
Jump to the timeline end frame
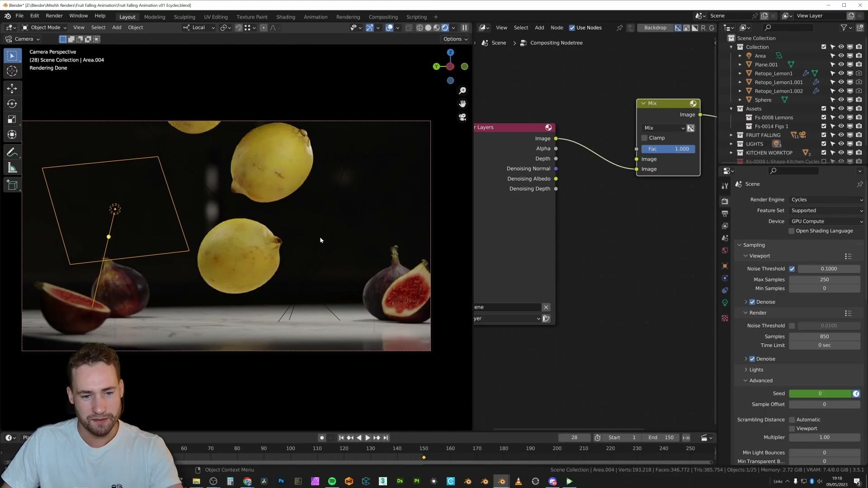[386, 438]
